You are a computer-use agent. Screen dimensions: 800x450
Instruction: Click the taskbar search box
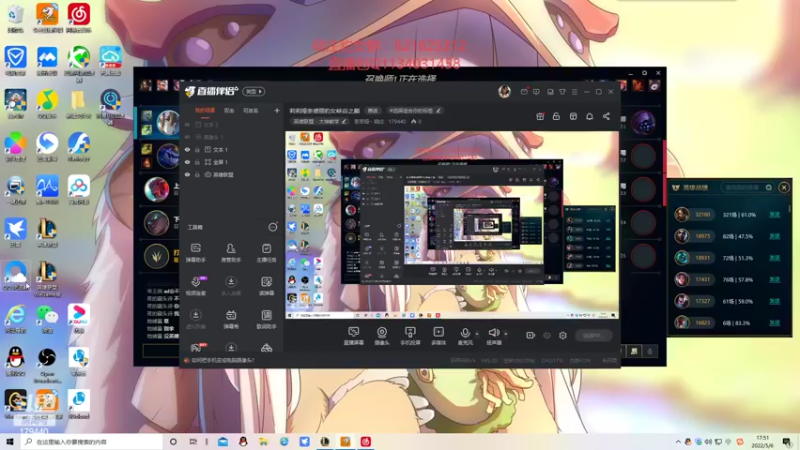click(92, 441)
